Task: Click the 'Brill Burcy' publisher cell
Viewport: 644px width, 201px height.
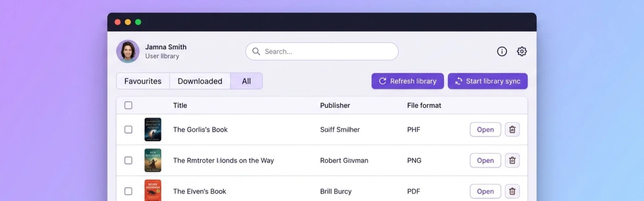Action: (336, 191)
